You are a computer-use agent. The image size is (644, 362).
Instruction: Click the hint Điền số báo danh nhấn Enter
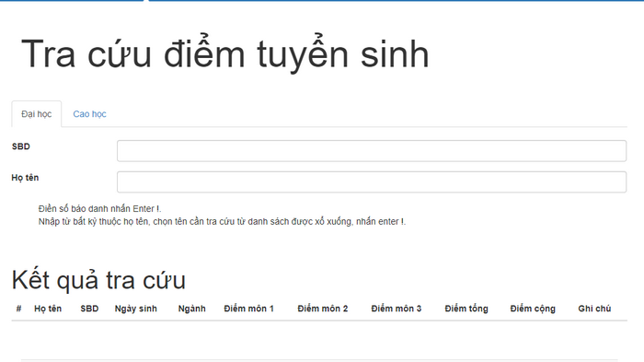click(x=99, y=208)
